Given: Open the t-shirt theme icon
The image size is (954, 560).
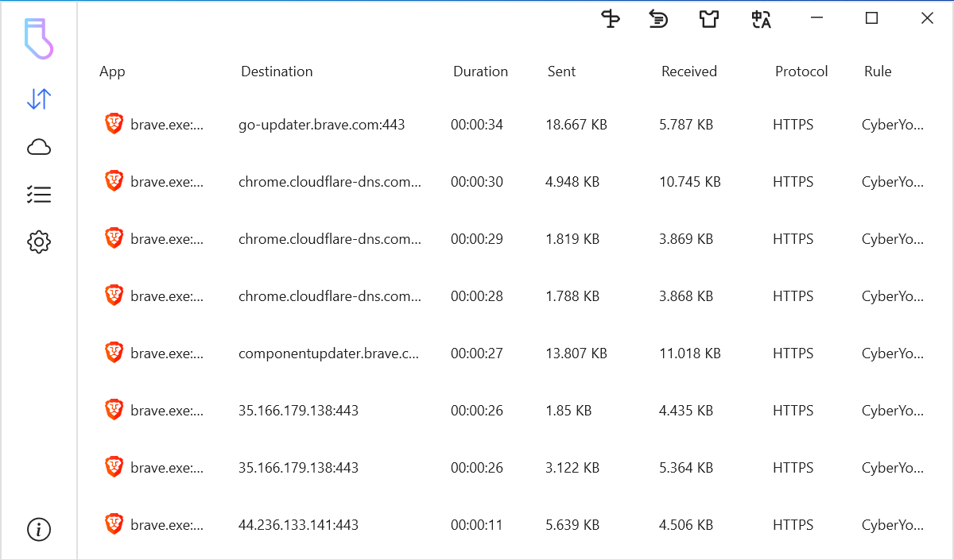Looking at the screenshot, I should (x=708, y=19).
